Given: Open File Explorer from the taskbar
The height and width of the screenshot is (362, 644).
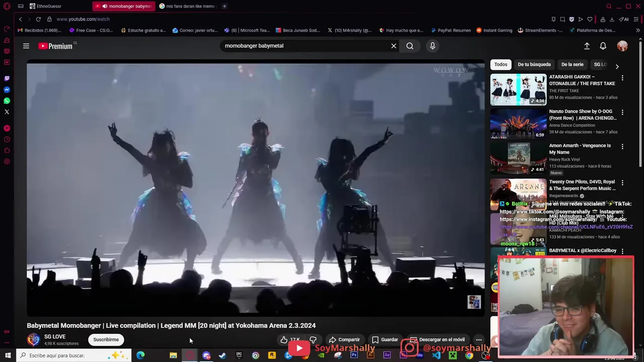Looking at the screenshot, I should [x=173, y=355].
